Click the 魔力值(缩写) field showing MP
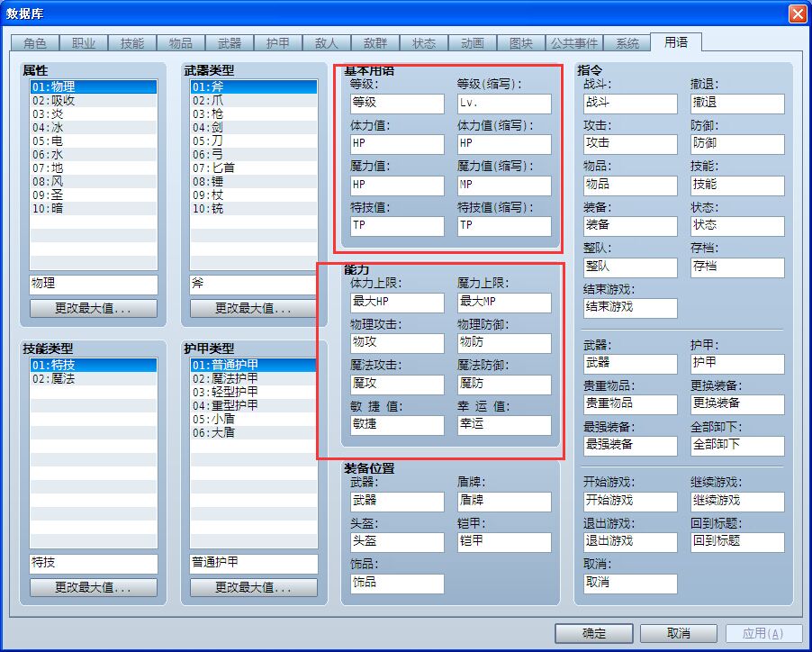The image size is (812, 652). point(504,186)
